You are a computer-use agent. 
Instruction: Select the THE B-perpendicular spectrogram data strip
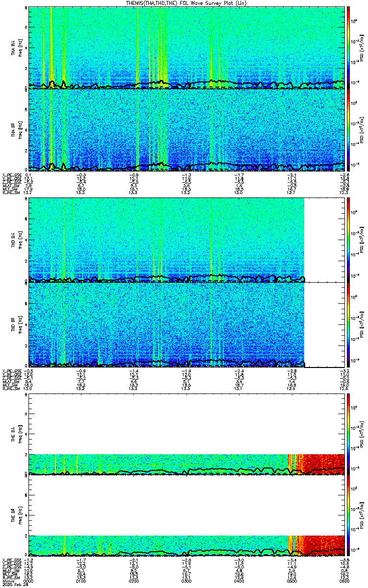click(x=186, y=465)
